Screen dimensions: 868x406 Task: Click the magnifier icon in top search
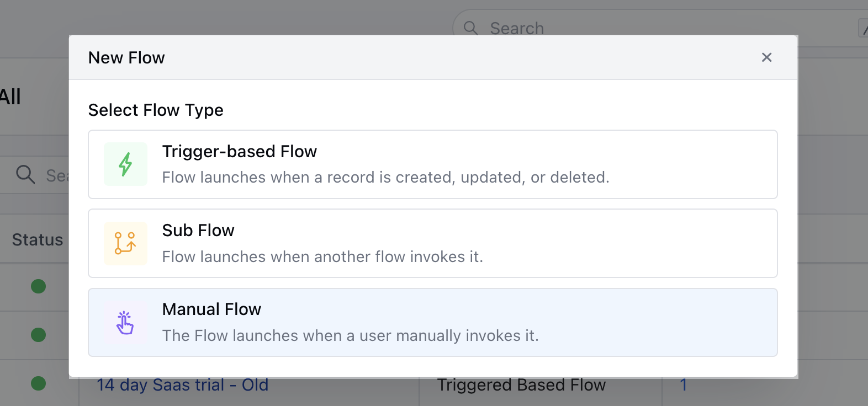(x=470, y=28)
